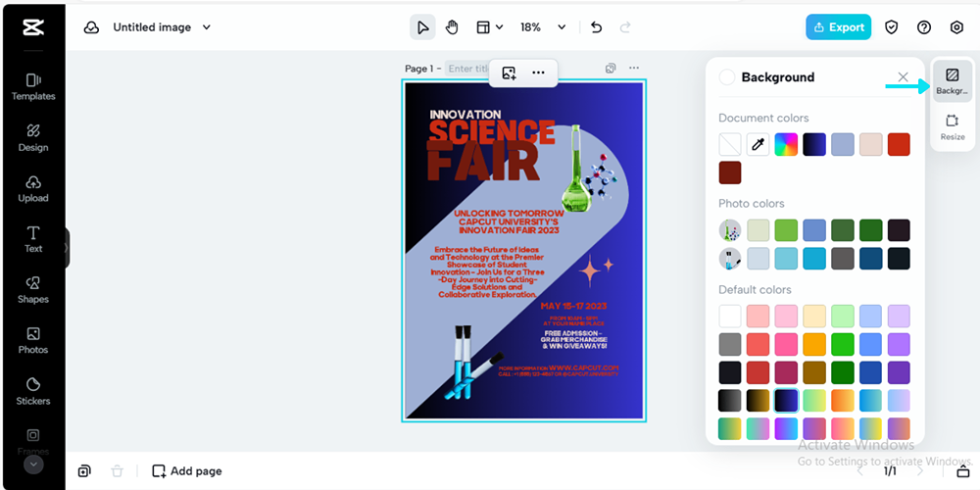This screenshot has width=980, height=490.
Task: Open the Shapes sidebar panel
Action: [x=33, y=290]
